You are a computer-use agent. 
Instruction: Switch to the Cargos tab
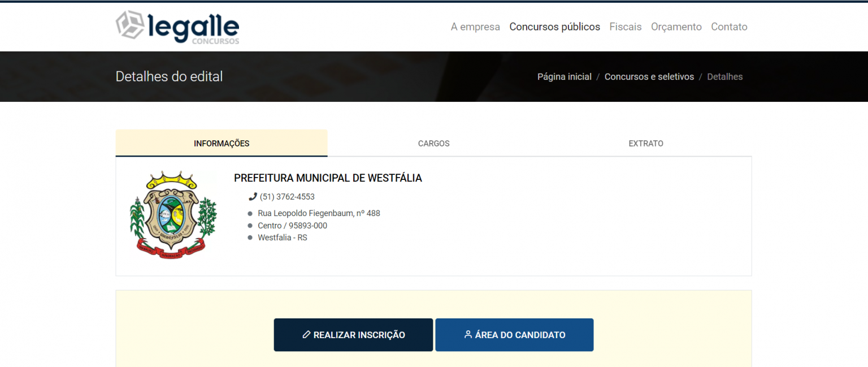click(433, 144)
